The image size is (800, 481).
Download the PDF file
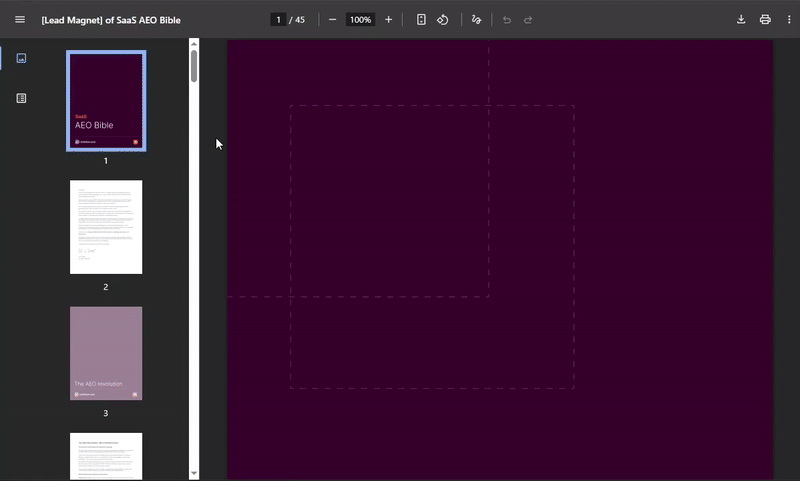click(741, 20)
